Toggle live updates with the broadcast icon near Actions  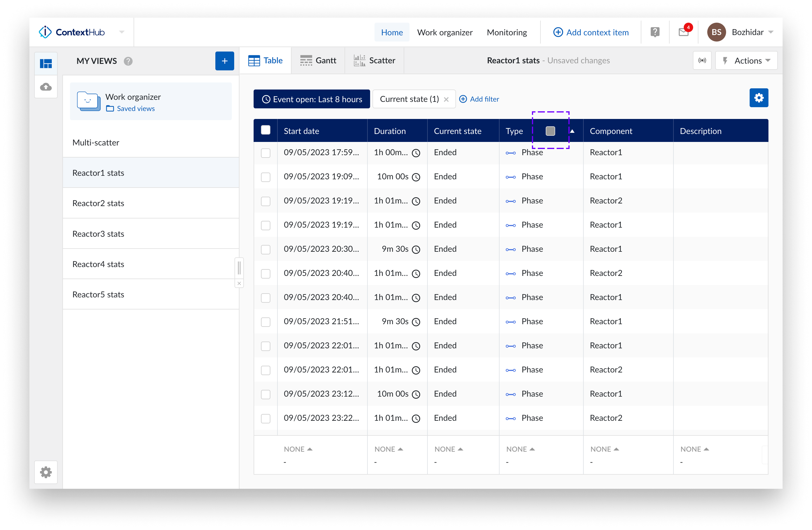coord(703,60)
